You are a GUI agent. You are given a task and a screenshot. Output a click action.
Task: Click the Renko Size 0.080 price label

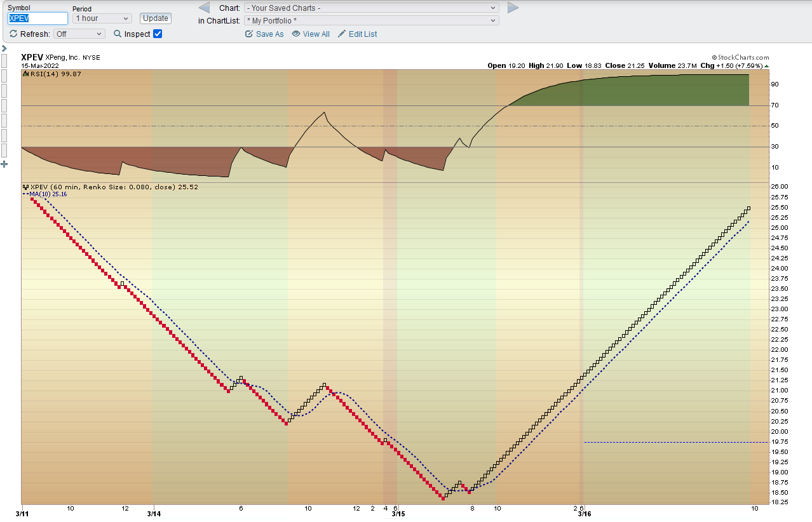[x=114, y=187]
